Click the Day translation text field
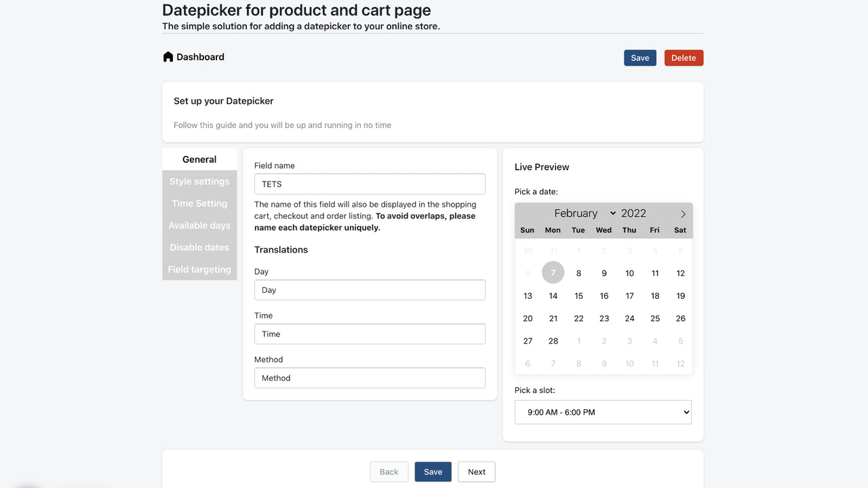 coord(370,289)
